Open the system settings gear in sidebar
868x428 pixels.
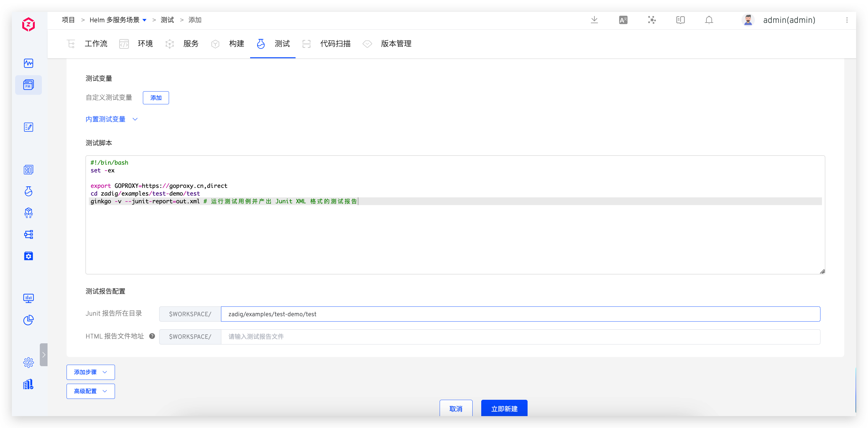pyautogui.click(x=29, y=363)
